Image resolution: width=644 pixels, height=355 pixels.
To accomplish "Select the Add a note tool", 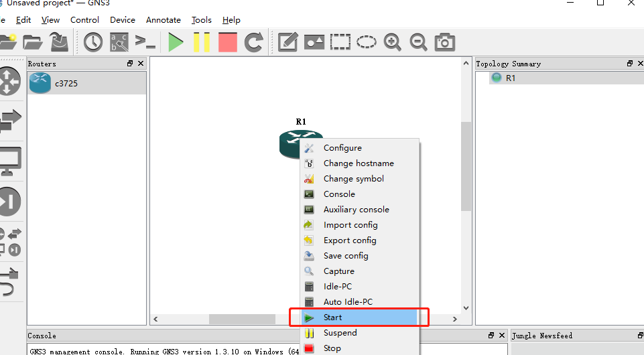I will (x=288, y=42).
